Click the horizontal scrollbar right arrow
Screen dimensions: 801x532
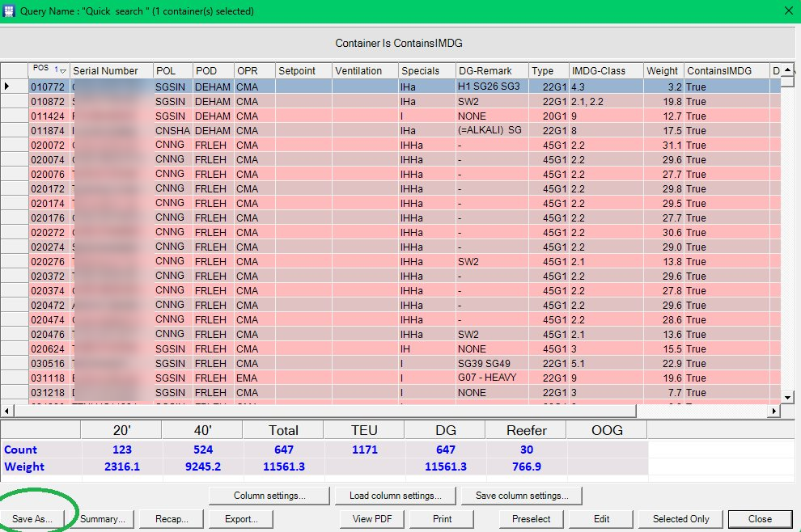pos(774,411)
